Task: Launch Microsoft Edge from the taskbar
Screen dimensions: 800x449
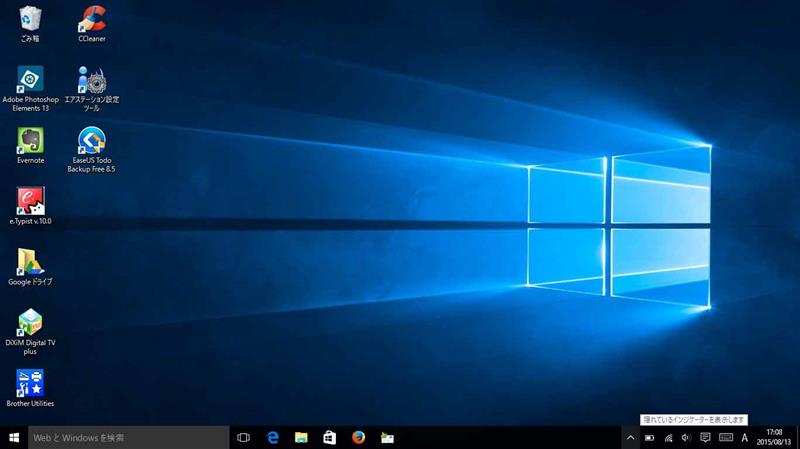Action: 273,438
